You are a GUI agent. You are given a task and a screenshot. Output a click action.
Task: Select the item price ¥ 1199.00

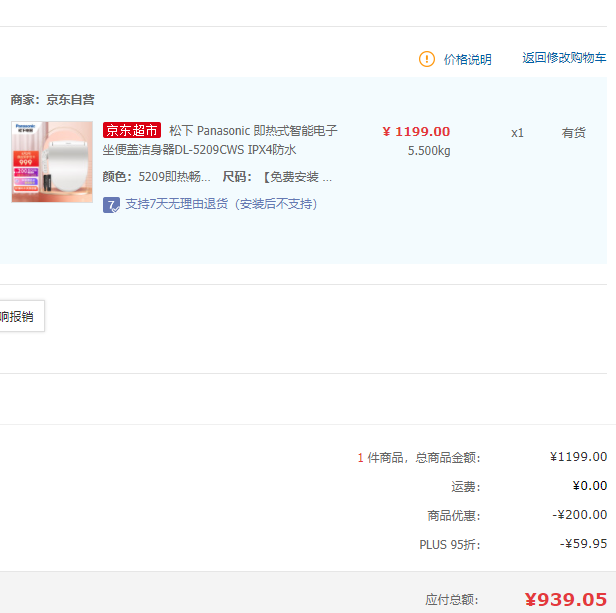coord(416,132)
